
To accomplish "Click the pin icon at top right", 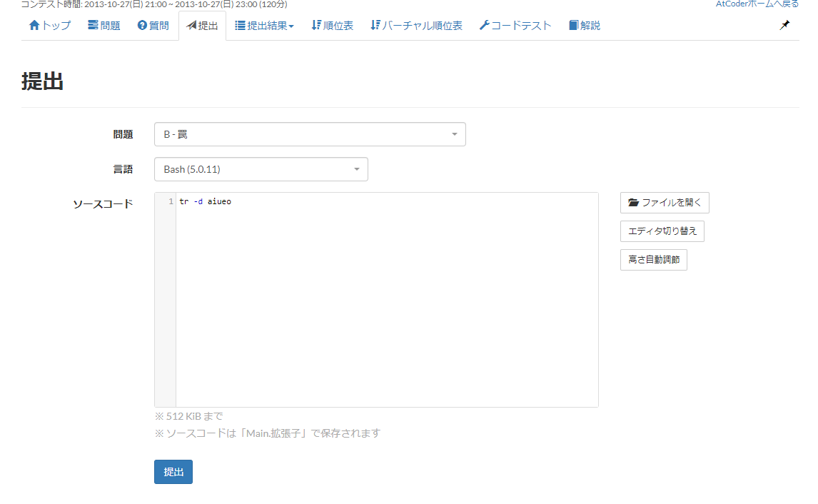I will [784, 25].
